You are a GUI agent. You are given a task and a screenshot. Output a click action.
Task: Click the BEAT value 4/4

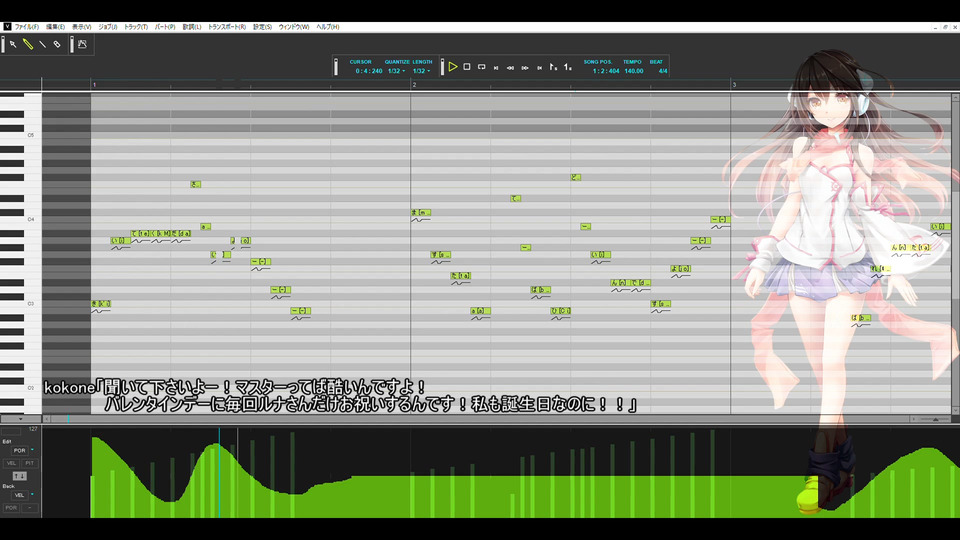coord(662,71)
